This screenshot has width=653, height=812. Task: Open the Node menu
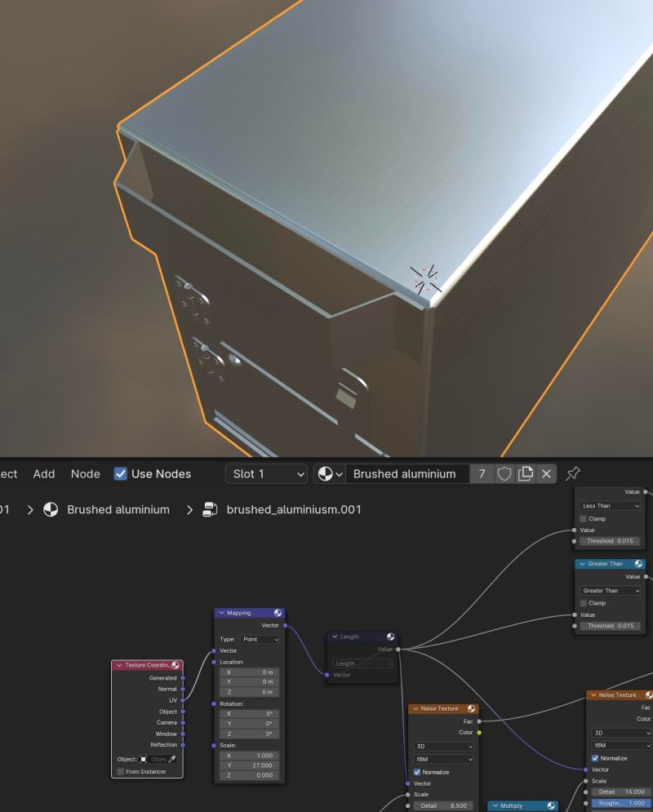tap(85, 474)
